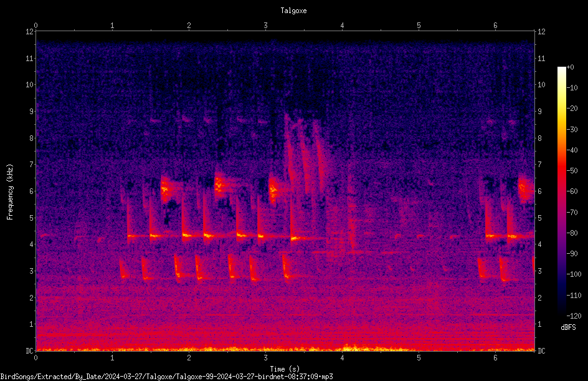
Task: Click the dBFS label under color scale
Action: coord(568,327)
